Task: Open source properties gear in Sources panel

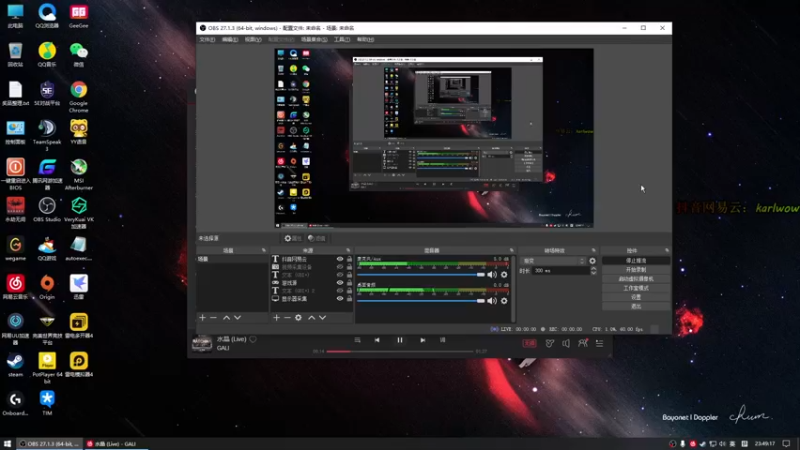Action: pos(298,317)
